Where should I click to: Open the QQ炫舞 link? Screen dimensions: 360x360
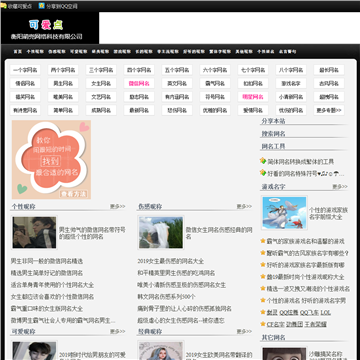pyautogui.click(x=289, y=313)
